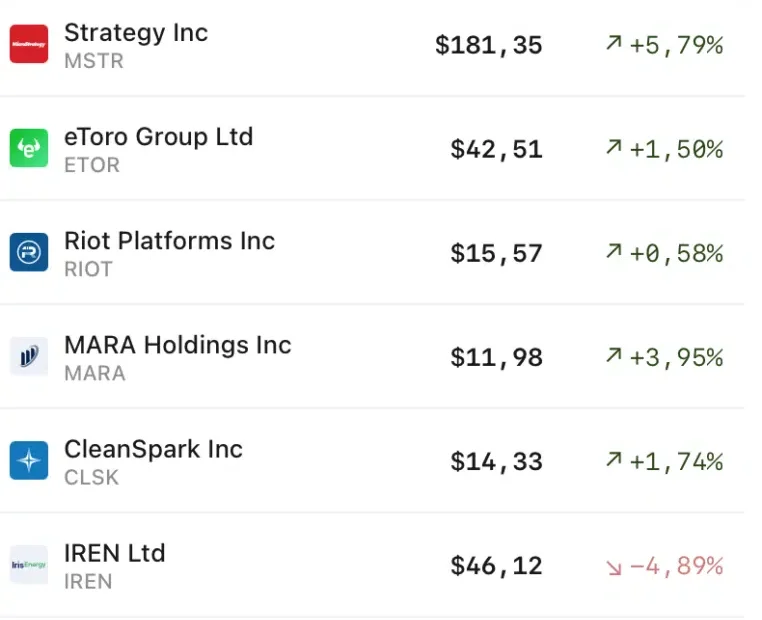The width and height of the screenshot is (762, 620).
Task: Open the eToro Group Ltd stock name
Action: point(158,136)
